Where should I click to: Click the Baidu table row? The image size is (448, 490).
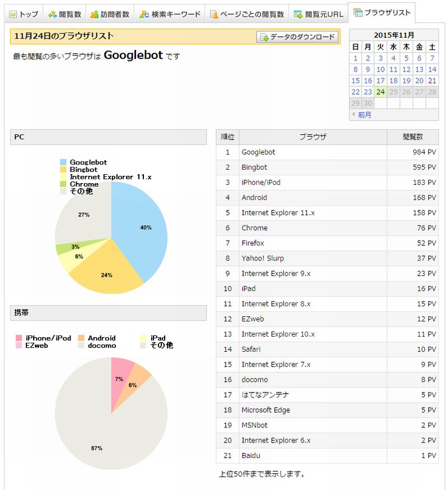327,455
